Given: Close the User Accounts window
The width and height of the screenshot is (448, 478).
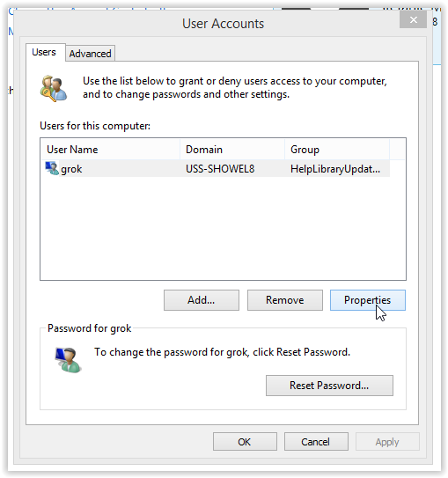Looking at the screenshot, I should tap(413, 20).
